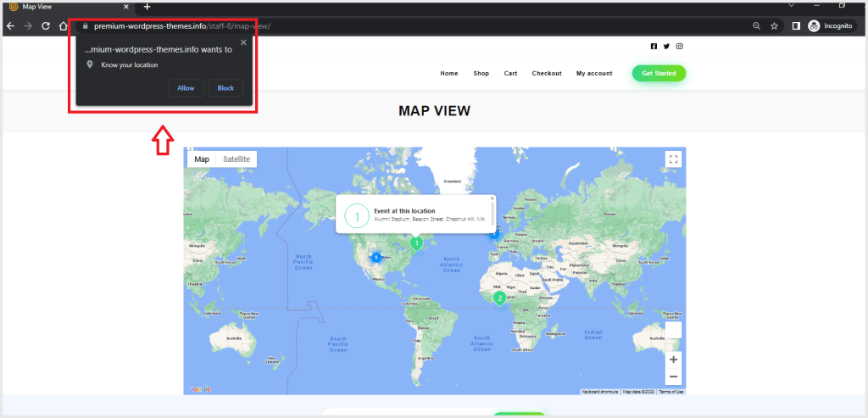Switch the map to Satellite view
Image resolution: width=868 pixels, height=418 pixels.
tap(236, 159)
